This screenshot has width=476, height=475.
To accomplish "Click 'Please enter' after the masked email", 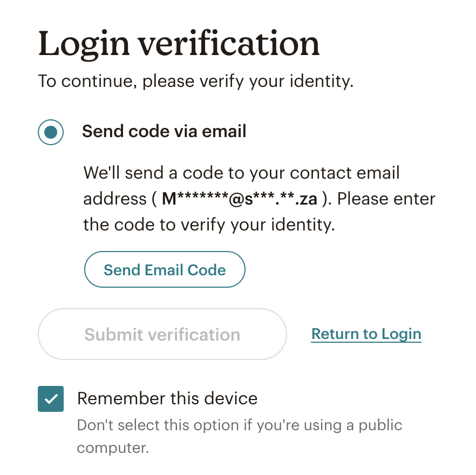I will pyautogui.click(x=386, y=199).
